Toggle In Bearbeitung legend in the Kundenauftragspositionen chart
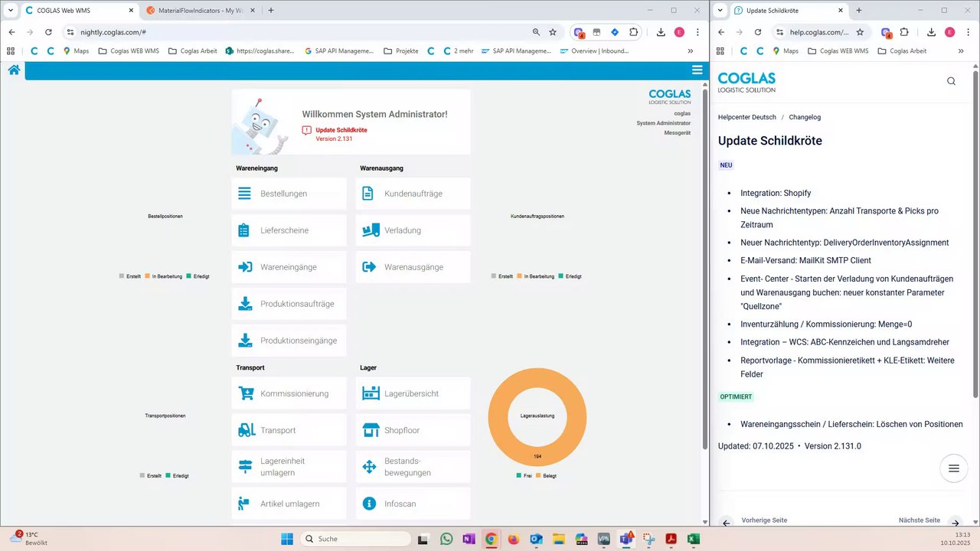Screen dimensions: 980x551 536,275
